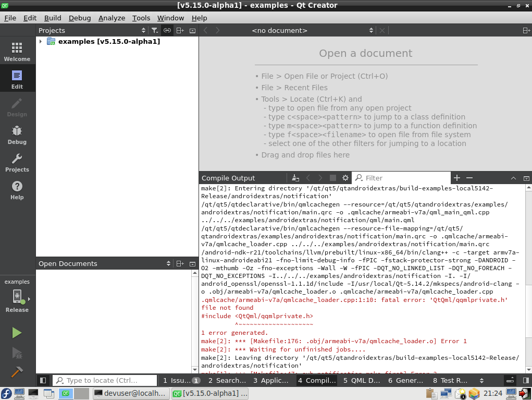Toggle the left sidebar visibility
The height and width of the screenshot is (400, 532).
pos(43,380)
